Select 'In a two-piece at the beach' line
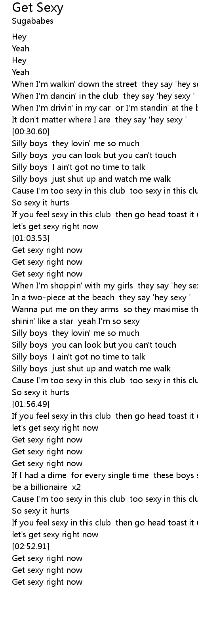This screenshot has height=644, width=198. pos(102,298)
